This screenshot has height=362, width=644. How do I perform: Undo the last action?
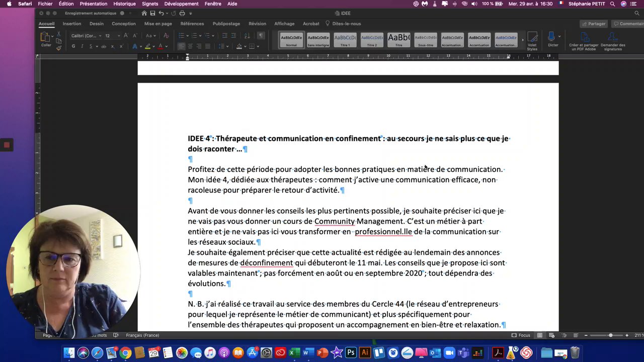(161, 13)
